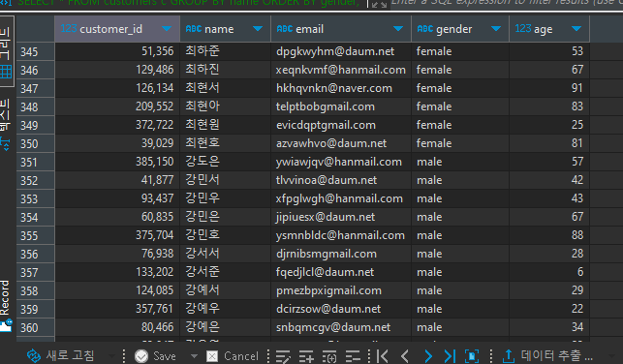Open the customer_id column filter dropdown

167,29
